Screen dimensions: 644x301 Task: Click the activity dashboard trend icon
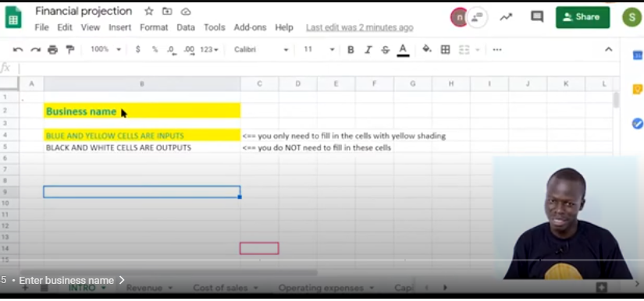tap(506, 17)
